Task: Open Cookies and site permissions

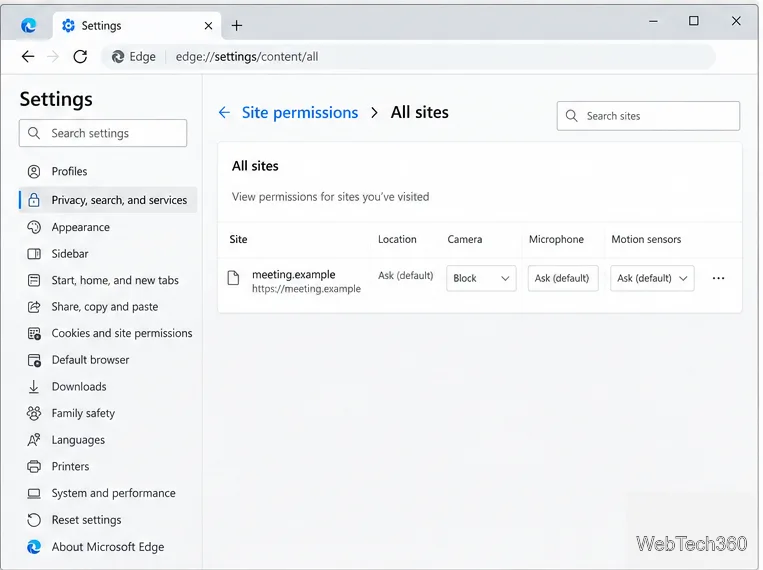Action: click(x=108, y=333)
